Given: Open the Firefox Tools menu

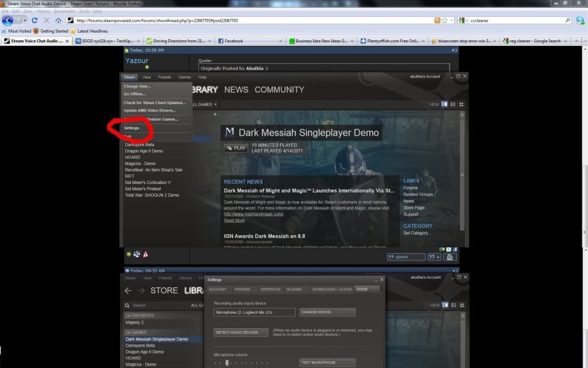Looking at the screenshot, I should click(84, 11).
